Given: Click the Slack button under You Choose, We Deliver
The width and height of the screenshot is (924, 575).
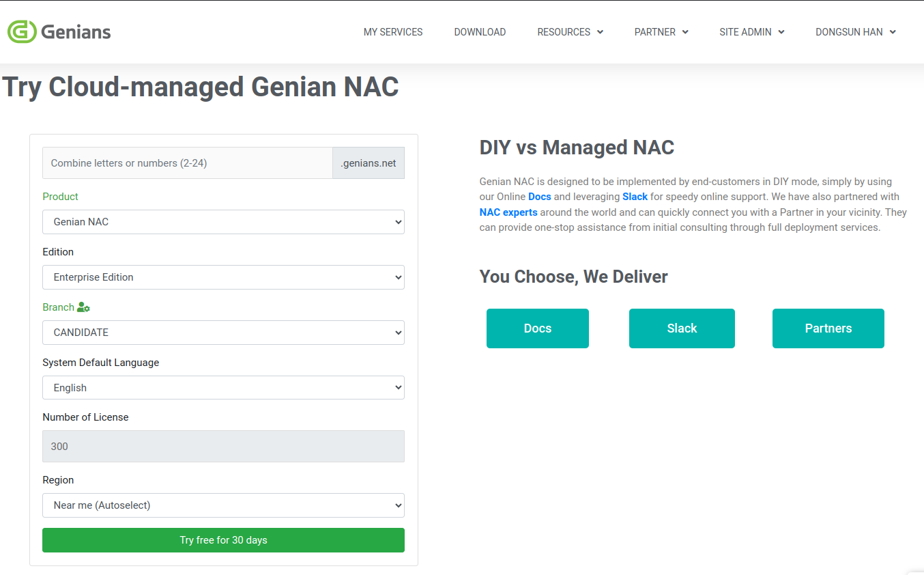Looking at the screenshot, I should (x=682, y=328).
